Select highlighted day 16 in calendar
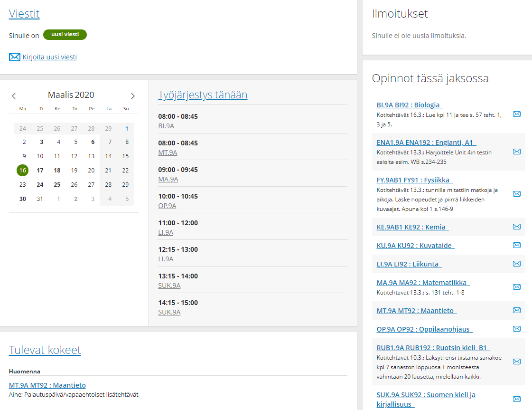The image size is (532, 410). tap(22, 170)
